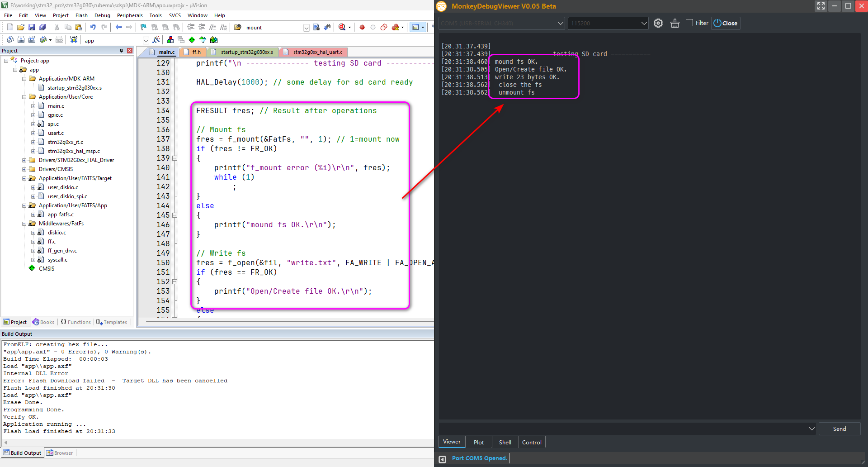Undo the last edit

93,27
